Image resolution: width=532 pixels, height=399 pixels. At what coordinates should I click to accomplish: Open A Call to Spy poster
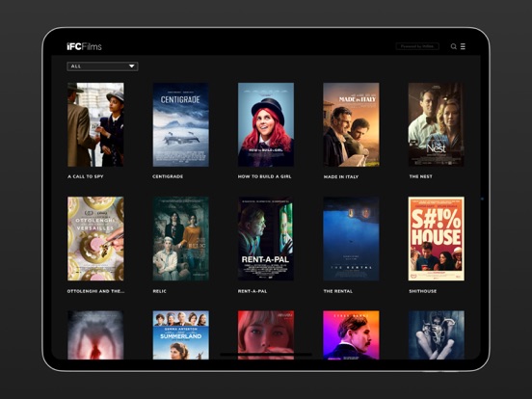click(x=95, y=124)
